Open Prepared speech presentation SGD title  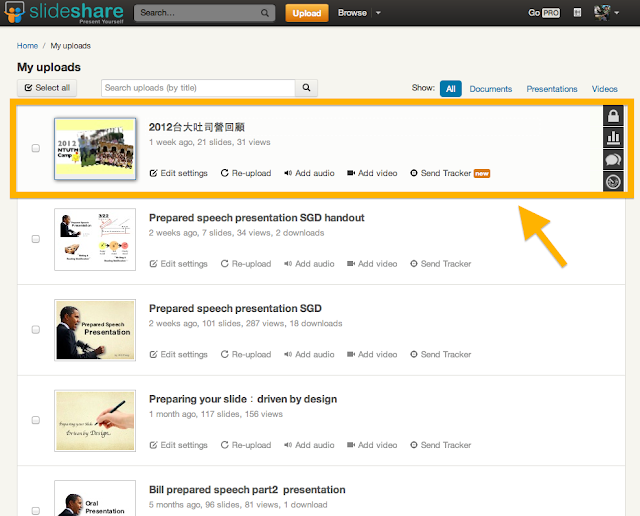point(235,309)
